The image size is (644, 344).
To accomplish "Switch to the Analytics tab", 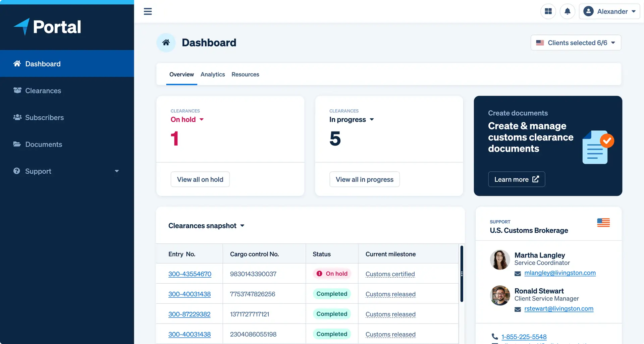I will click(213, 74).
